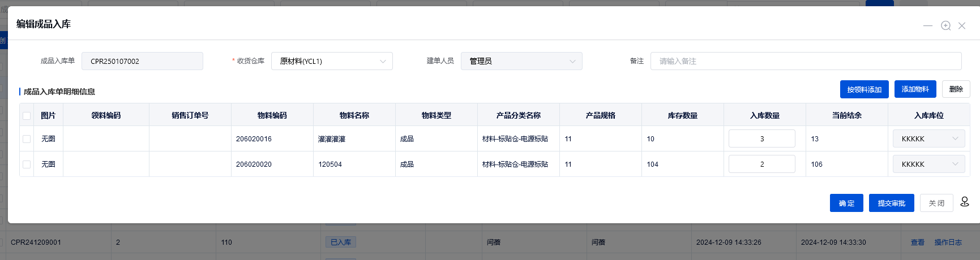The width and height of the screenshot is (980, 260).
Task: Click the zoom-in fullscreen dialog icon
Action: click(x=945, y=26)
